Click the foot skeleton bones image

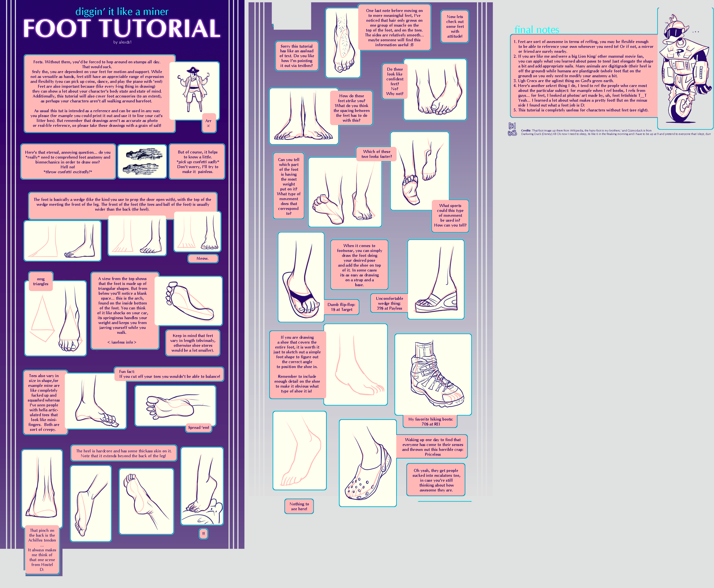[x=142, y=162]
